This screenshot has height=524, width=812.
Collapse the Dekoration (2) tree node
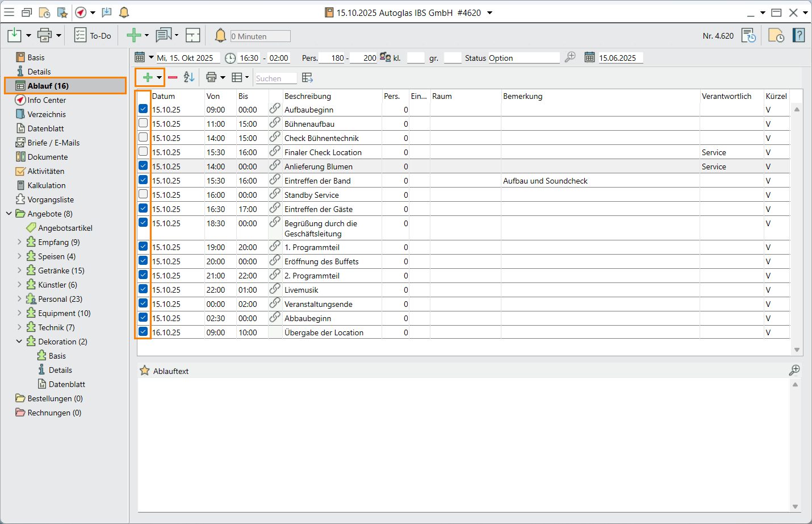(19, 342)
